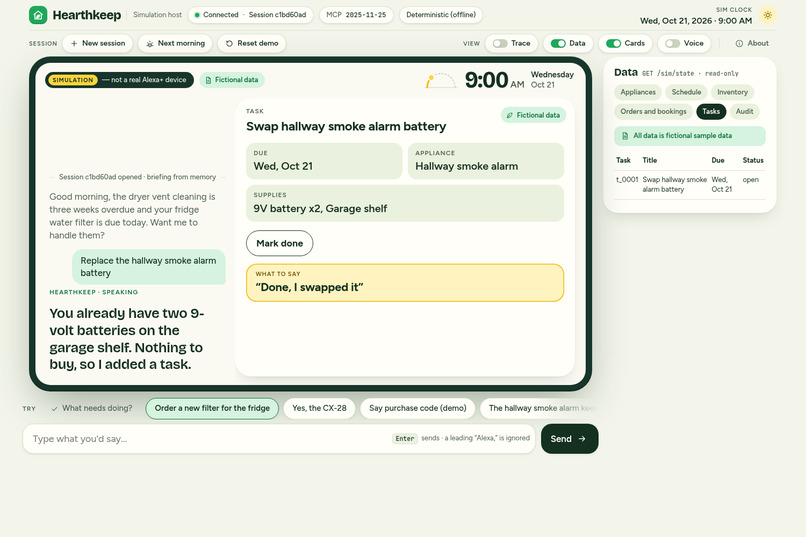Screen dimensions: 806x537
Task: Try suggestion 'Yes, the CX-28'
Action: (x=319, y=408)
